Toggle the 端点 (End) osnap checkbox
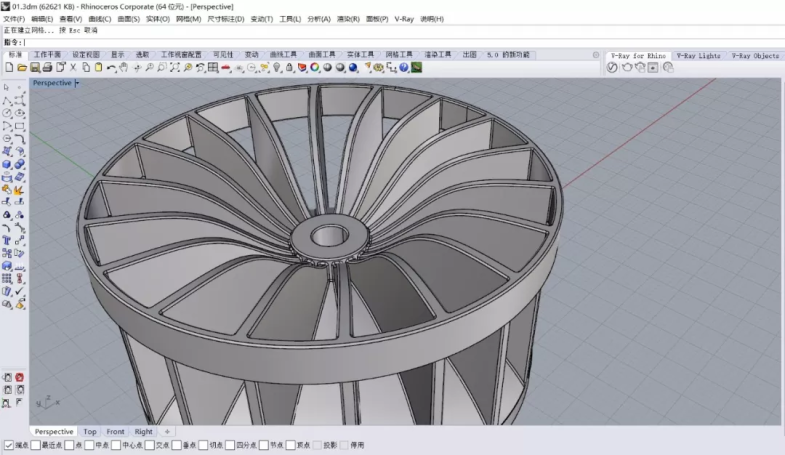 (9, 445)
